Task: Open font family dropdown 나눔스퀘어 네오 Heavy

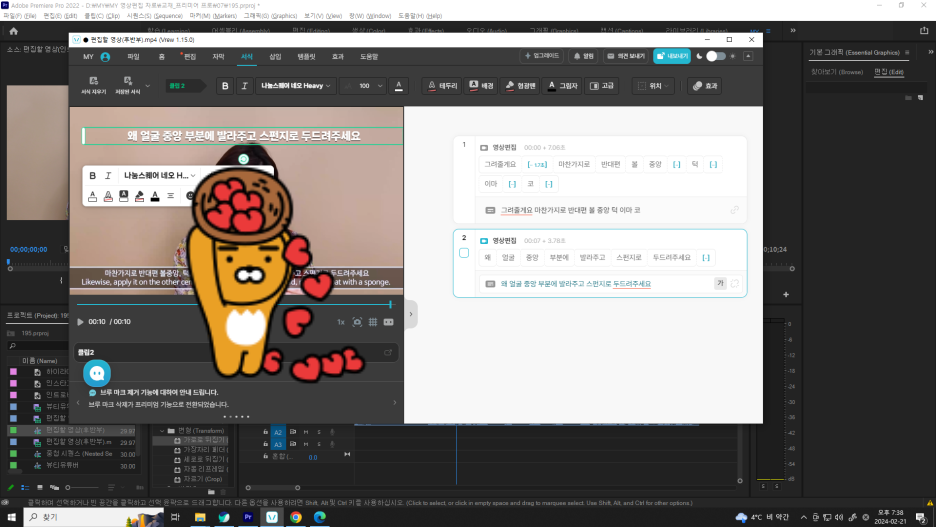Action: click(x=295, y=86)
